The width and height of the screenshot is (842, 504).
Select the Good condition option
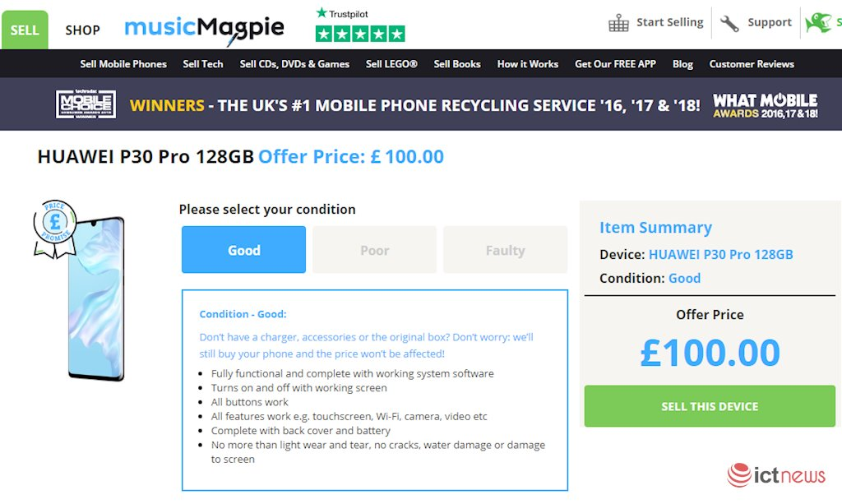(x=243, y=250)
